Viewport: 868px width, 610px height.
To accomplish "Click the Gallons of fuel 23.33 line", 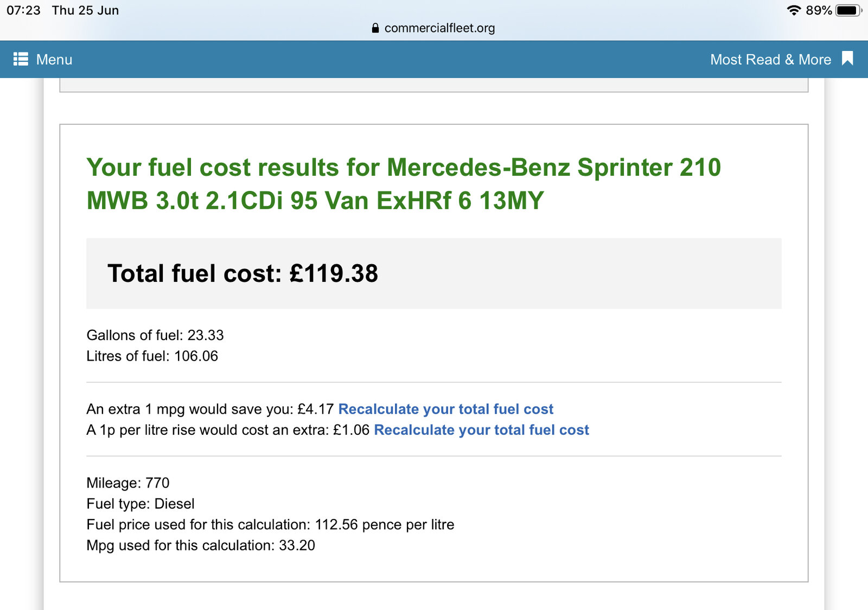I will (x=155, y=335).
